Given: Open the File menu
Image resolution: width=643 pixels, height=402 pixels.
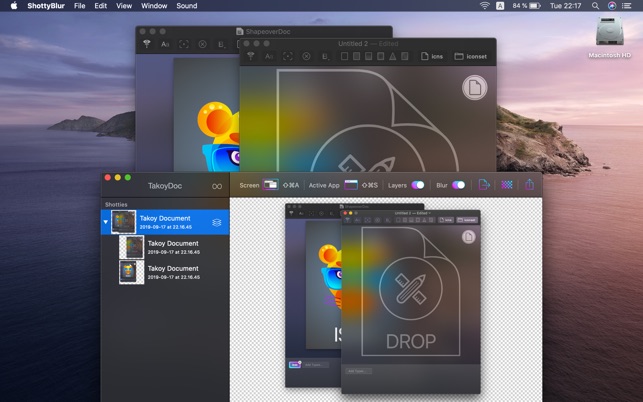Looking at the screenshot, I should (79, 6).
